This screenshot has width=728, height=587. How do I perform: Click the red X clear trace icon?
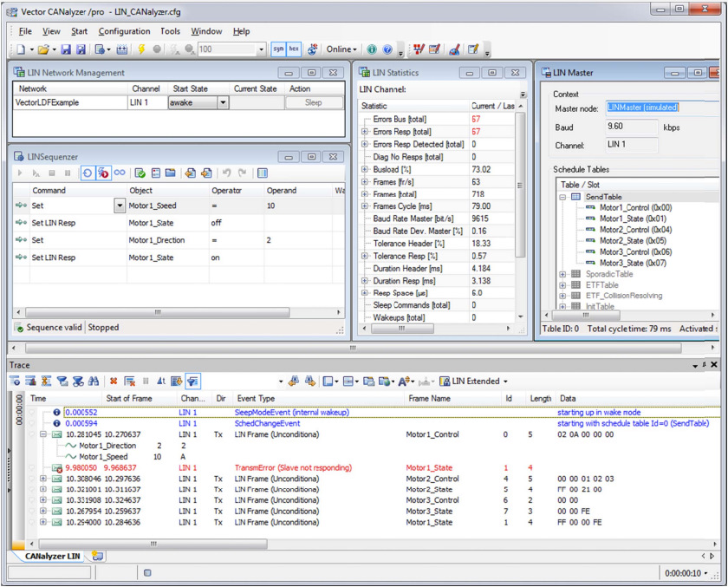click(114, 381)
